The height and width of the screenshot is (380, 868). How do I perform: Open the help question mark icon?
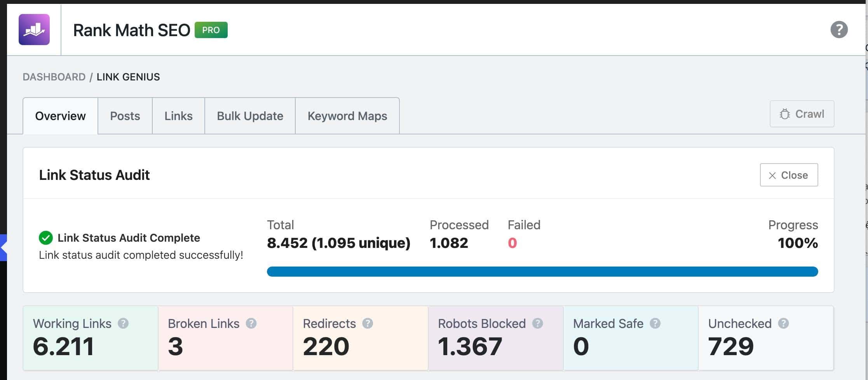pos(839,30)
